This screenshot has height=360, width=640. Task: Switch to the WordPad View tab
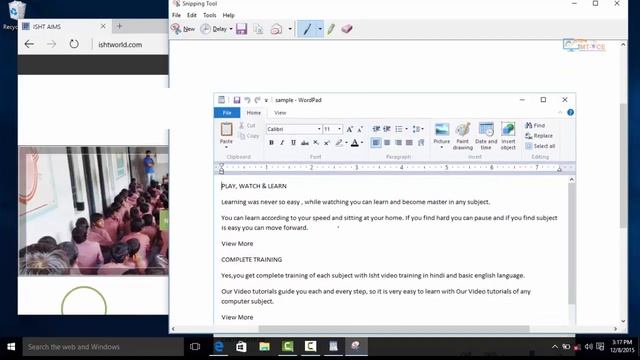[x=280, y=113]
